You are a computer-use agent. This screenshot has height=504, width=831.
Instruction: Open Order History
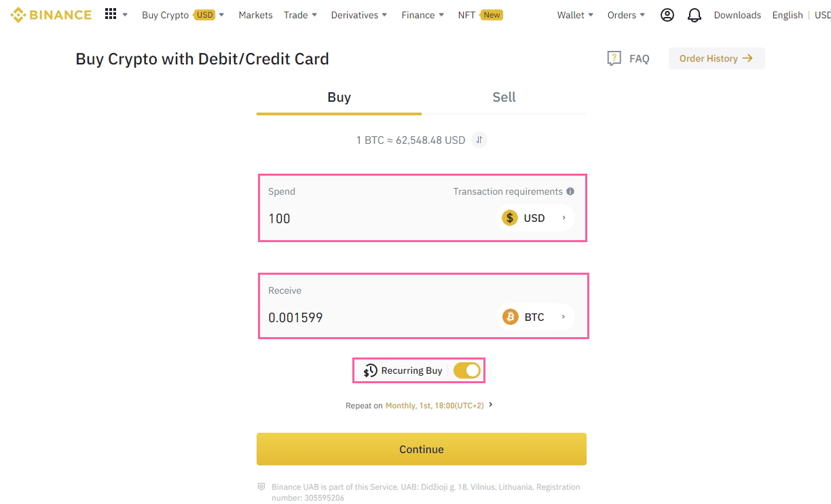coord(716,58)
